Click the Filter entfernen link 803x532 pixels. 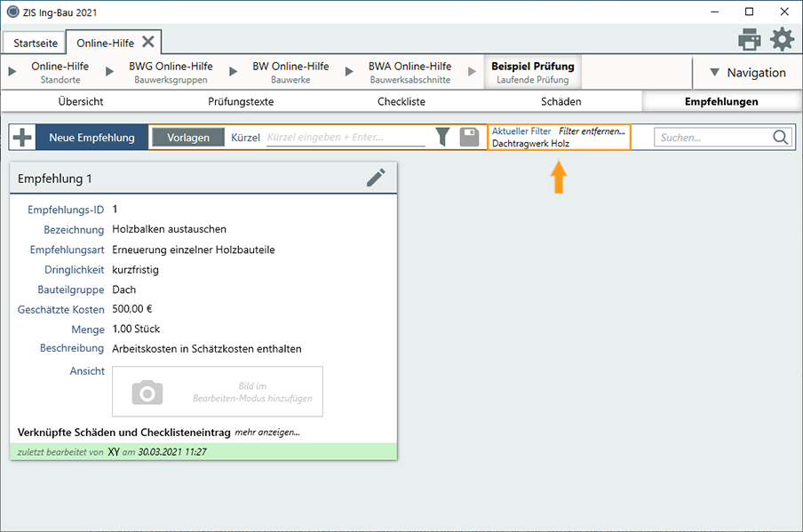(x=592, y=131)
